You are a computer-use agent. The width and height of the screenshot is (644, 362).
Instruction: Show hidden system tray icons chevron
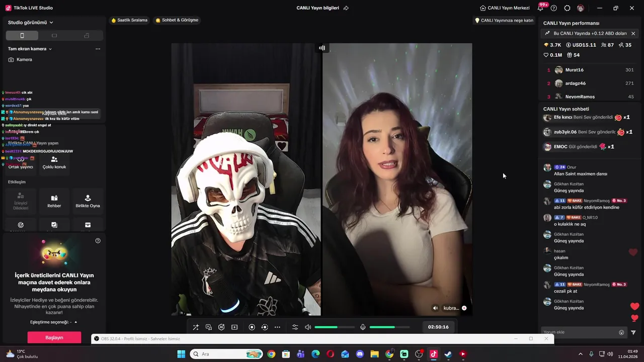coord(580,354)
